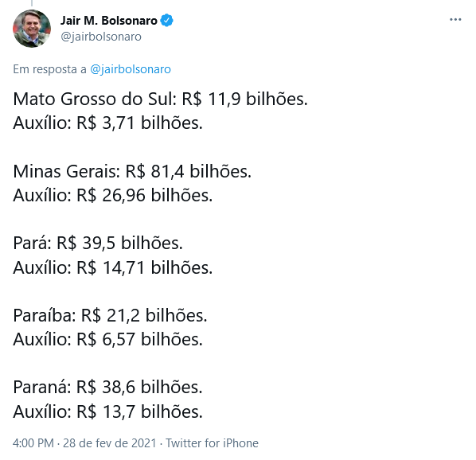This screenshot has width=476, height=460.
Task: Open the profile avatar photo
Action: pyautogui.click(x=32, y=29)
